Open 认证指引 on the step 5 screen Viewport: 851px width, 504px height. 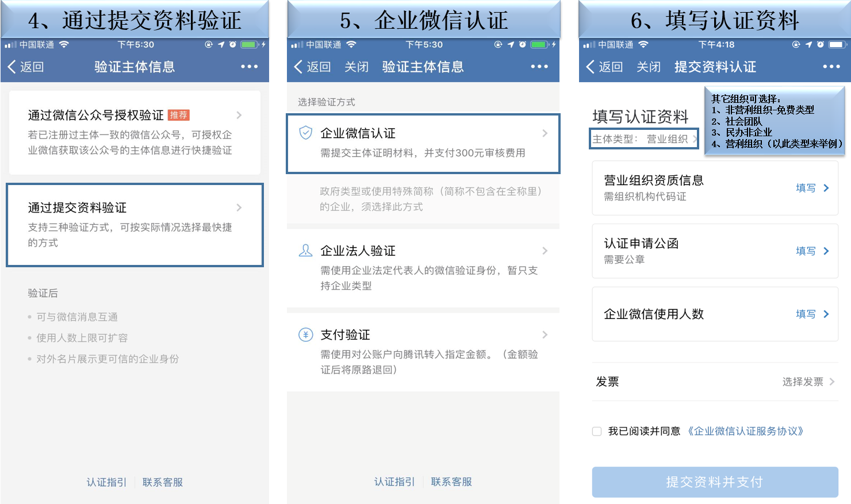click(x=394, y=482)
